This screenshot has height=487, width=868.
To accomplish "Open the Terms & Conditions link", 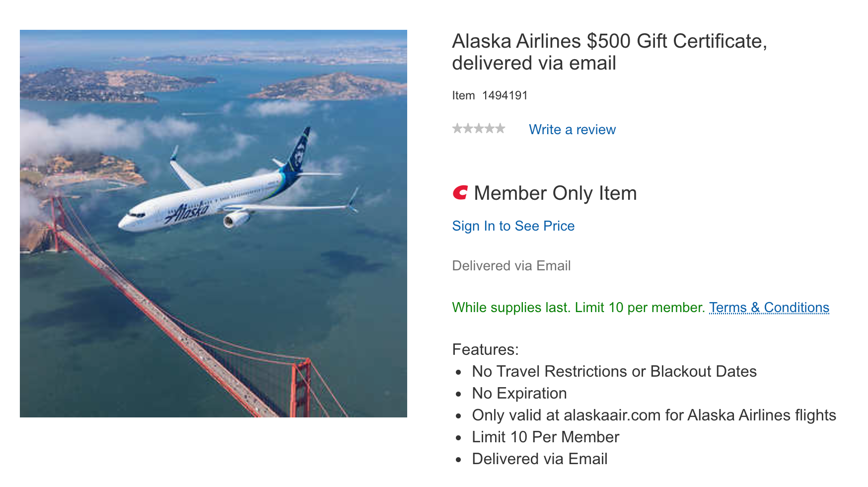I will click(x=769, y=308).
